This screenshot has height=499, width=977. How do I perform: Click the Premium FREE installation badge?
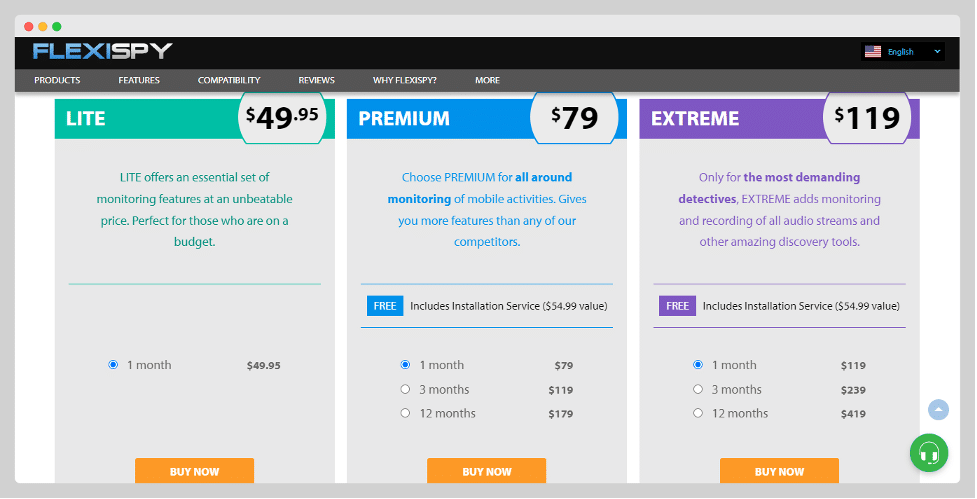click(x=385, y=306)
